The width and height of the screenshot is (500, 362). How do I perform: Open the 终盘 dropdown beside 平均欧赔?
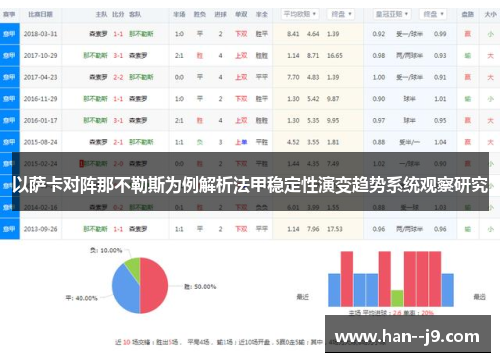coord(341,14)
